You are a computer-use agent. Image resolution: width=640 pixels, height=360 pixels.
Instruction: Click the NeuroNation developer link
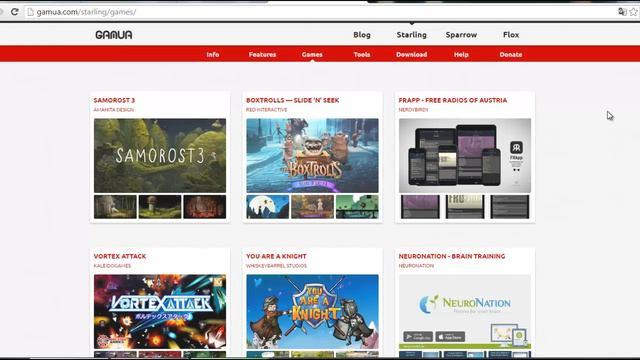point(416,266)
